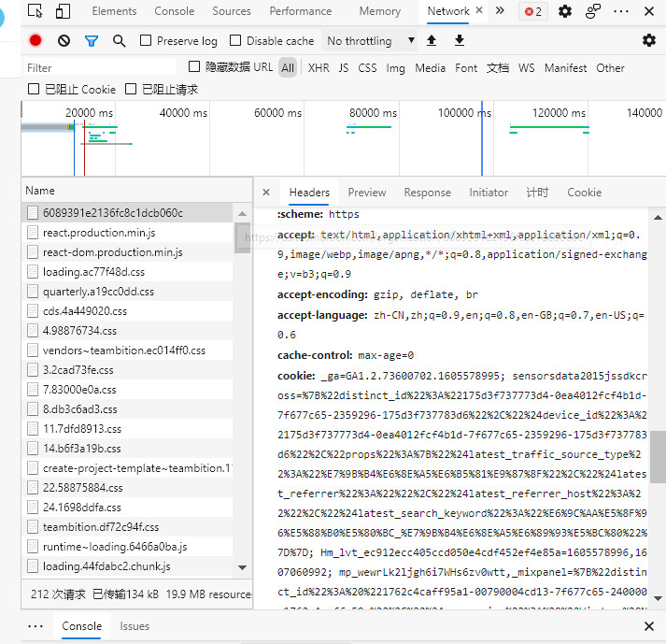Image resolution: width=666 pixels, height=644 pixels.
Task: Open the timing (计时) tab
Action: click(537, 193)
